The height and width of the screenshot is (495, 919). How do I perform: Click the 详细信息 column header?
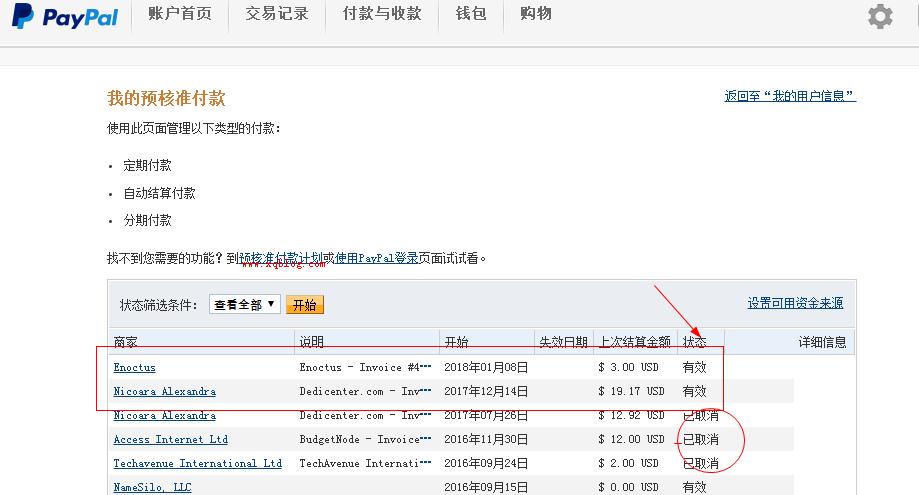822,342
